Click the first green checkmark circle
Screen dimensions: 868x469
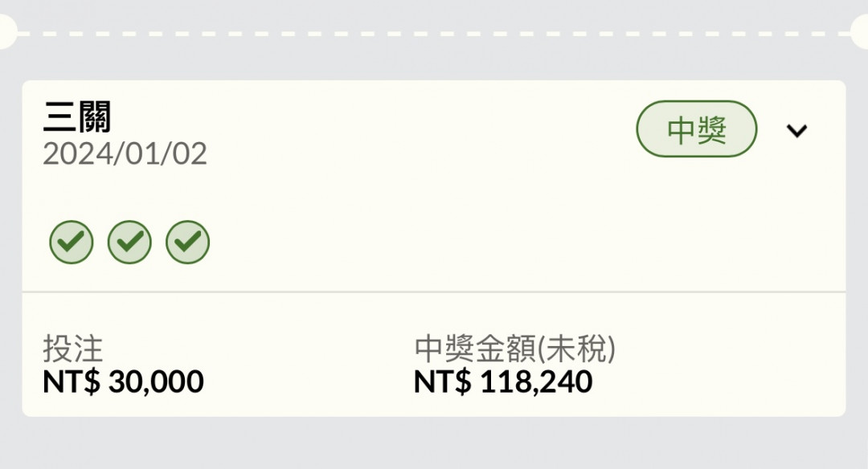(x=72, y=243)
